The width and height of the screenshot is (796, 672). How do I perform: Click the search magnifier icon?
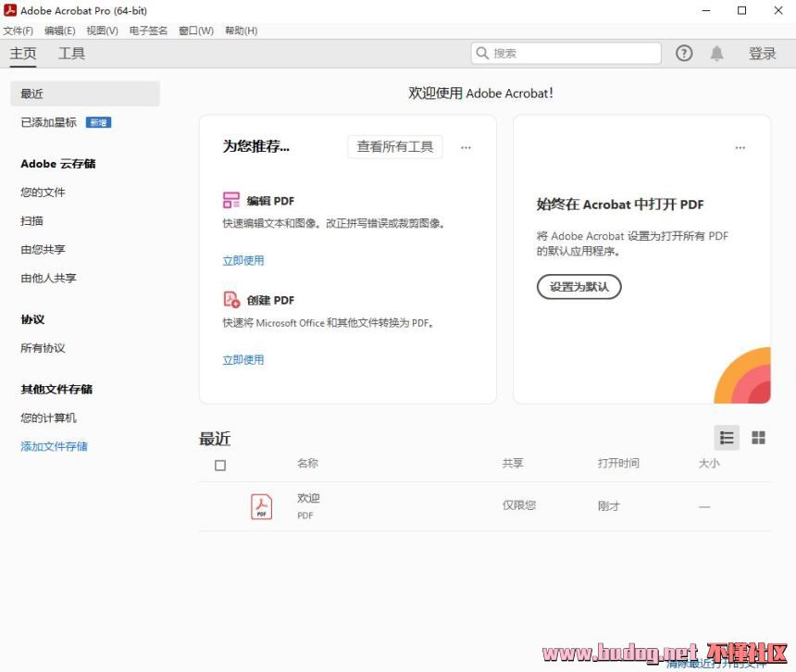[x=482, y=54]
